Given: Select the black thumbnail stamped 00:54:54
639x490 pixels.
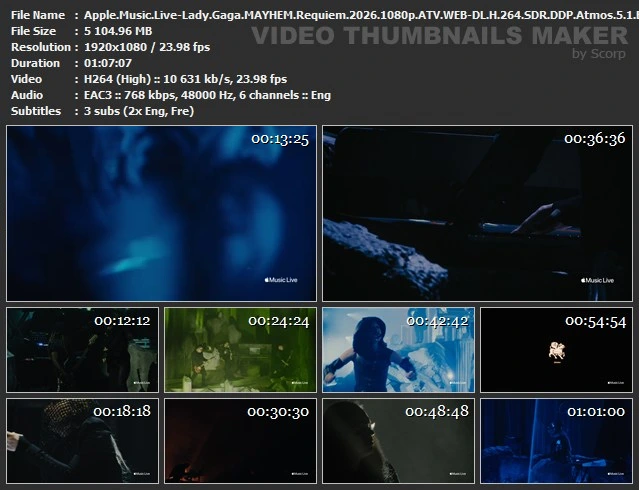Looking at the screenshot, I should (x=556, y=350).
